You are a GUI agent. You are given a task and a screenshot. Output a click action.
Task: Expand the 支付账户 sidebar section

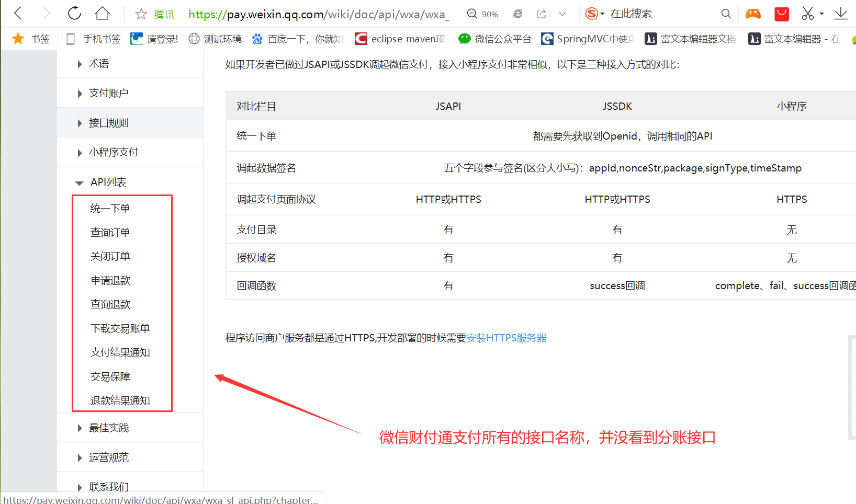130,93
